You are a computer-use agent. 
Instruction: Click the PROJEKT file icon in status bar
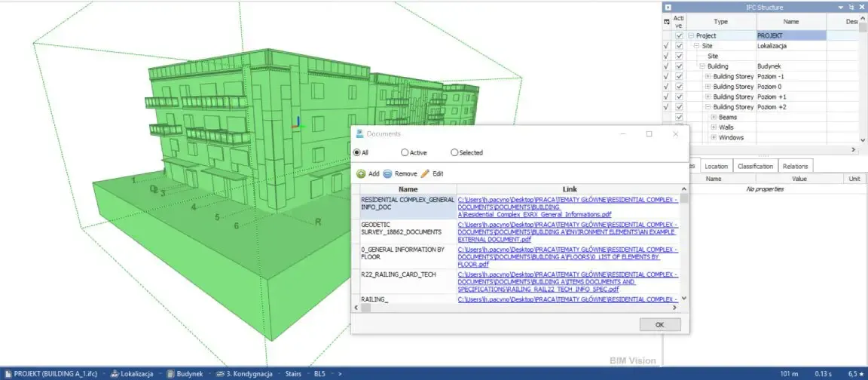(x=8, y=374)
